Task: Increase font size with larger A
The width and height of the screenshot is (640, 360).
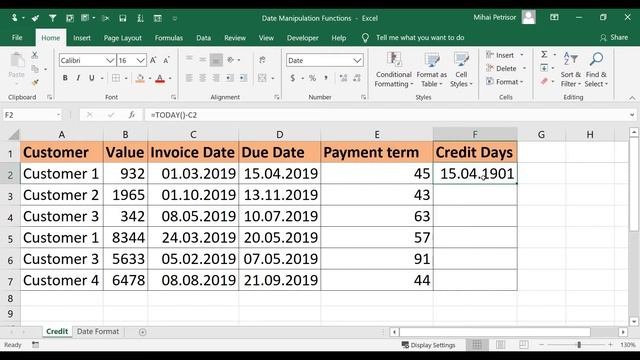Action: 153,60
